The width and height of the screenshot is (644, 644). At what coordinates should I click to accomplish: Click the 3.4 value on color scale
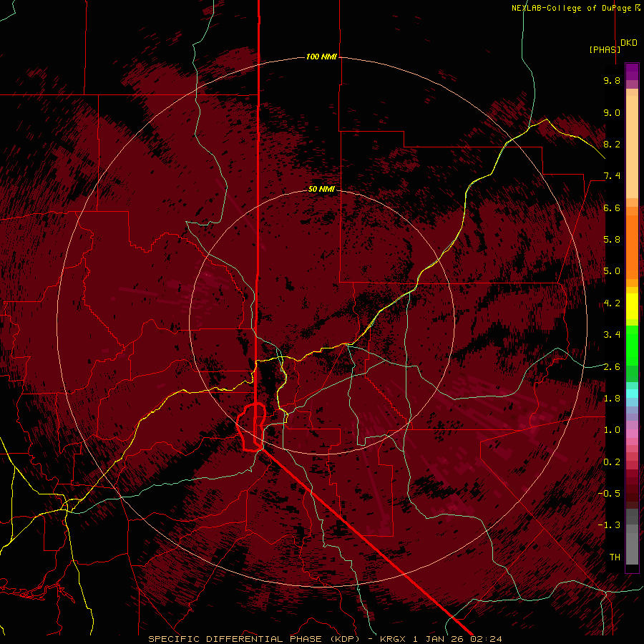click(x=612, y=335)
